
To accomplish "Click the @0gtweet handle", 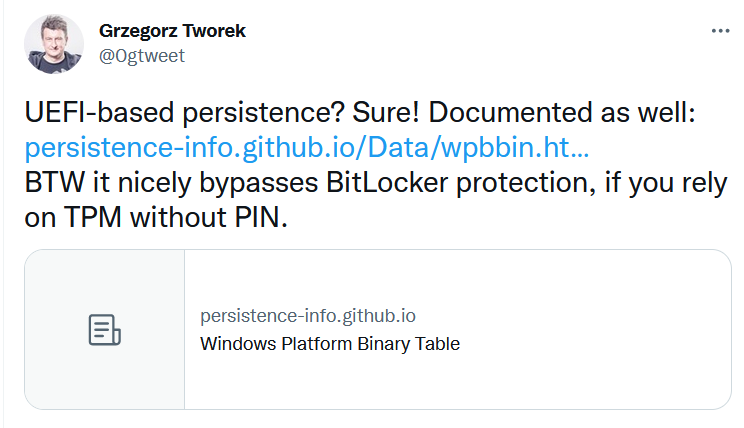I will point(142,56).
